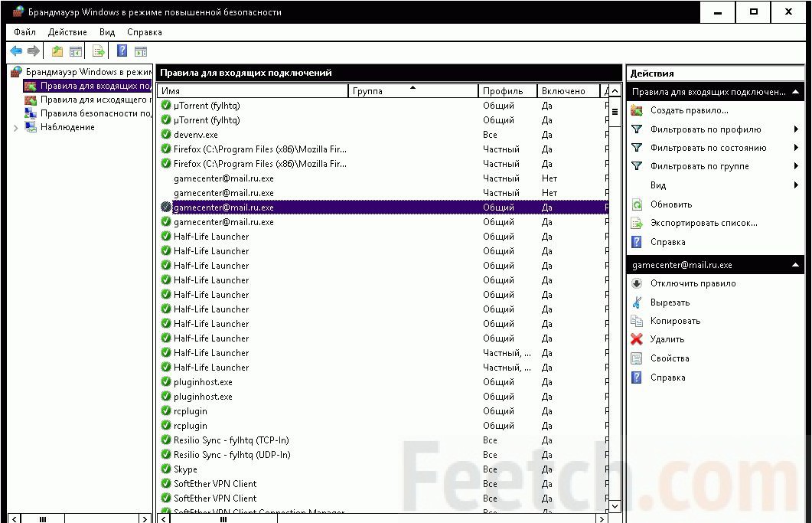Open the Вид menu in menu bar
The height and width of the screenshot is (523, 812).
107,32
